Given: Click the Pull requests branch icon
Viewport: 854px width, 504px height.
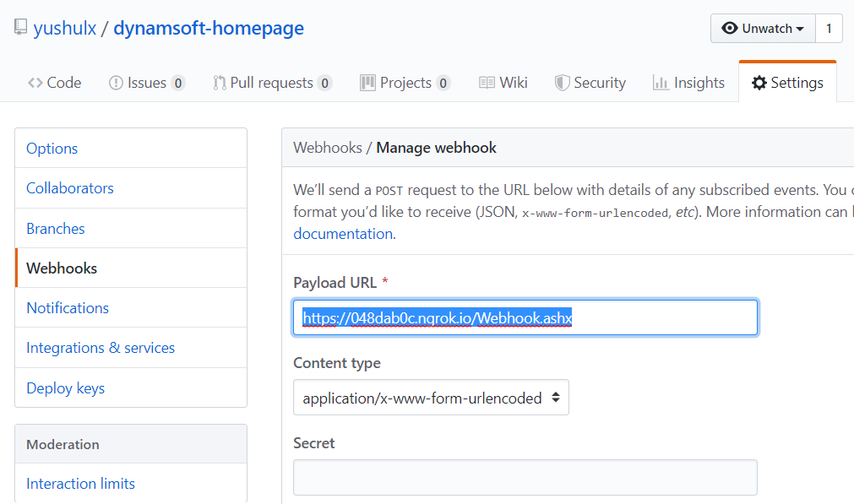Looking at the screenshot, I should pos(219,83).
